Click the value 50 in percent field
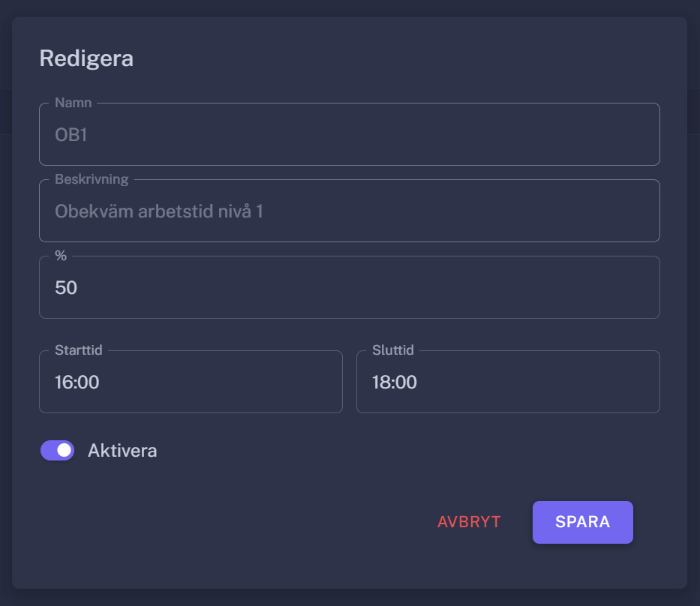The height and width of the screenshot is (606, 700). 66,287
